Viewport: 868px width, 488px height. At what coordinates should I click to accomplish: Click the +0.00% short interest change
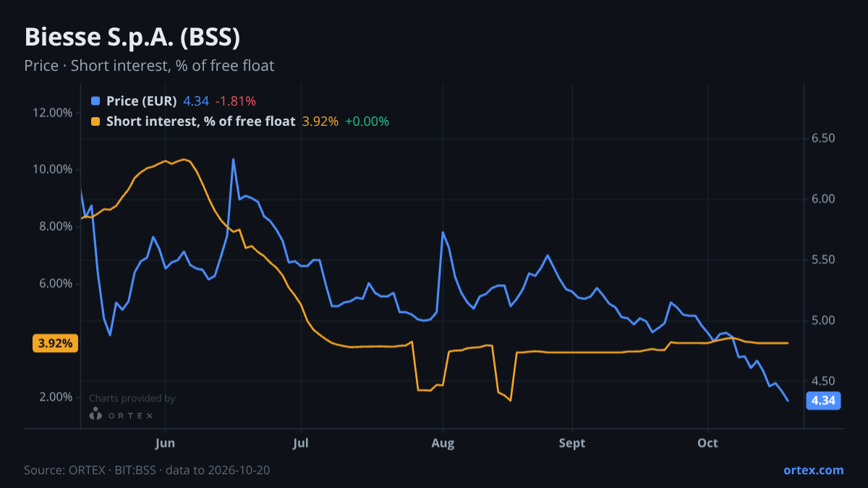tap(367, 121)
